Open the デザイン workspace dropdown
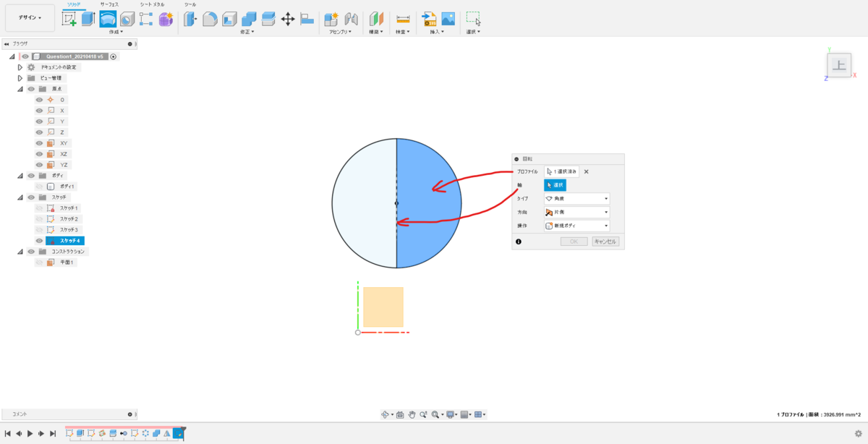Viewport: 868px width, 444px height. click(x=30, y=17)
